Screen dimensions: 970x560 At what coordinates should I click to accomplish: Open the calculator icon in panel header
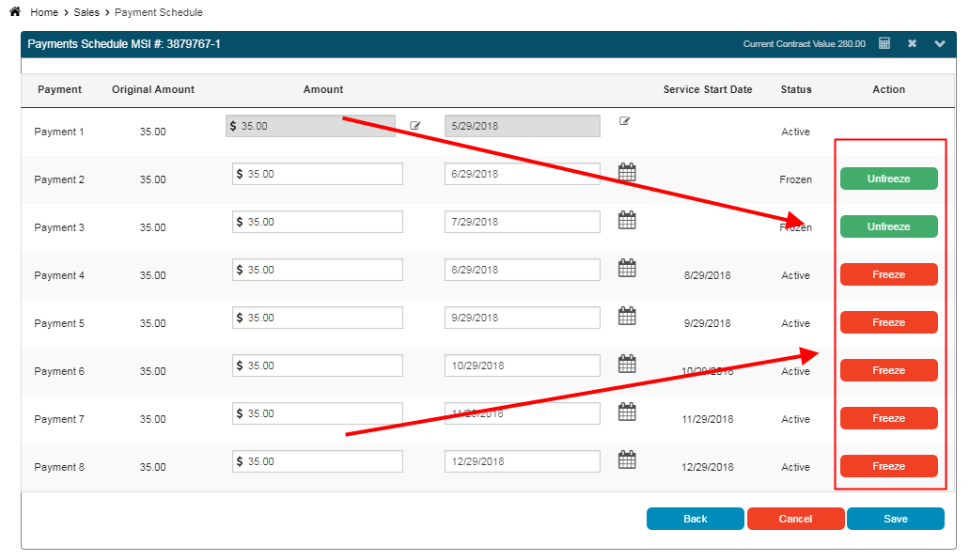(884, 43)
